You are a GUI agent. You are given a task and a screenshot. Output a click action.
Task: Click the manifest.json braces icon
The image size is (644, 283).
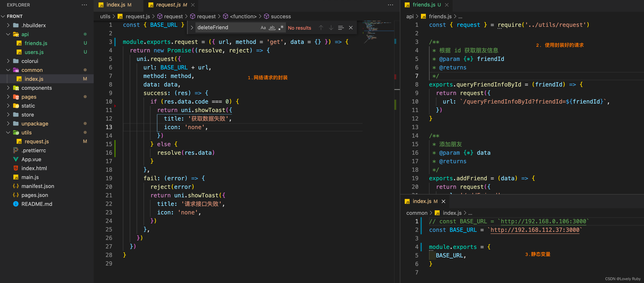(x=16, y=186)
